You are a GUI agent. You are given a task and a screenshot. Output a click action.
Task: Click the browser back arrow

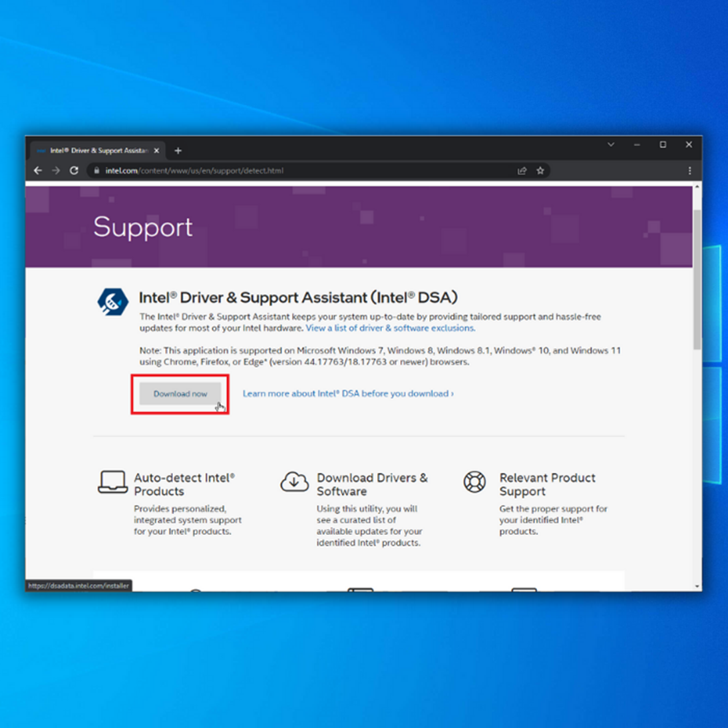click(38, 171)
